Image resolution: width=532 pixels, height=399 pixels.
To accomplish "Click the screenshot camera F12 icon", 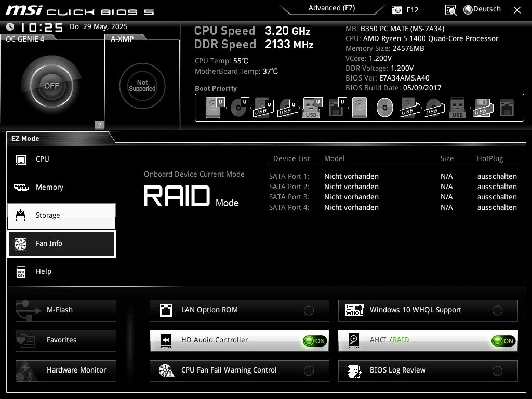I will (x=396, y=10).
